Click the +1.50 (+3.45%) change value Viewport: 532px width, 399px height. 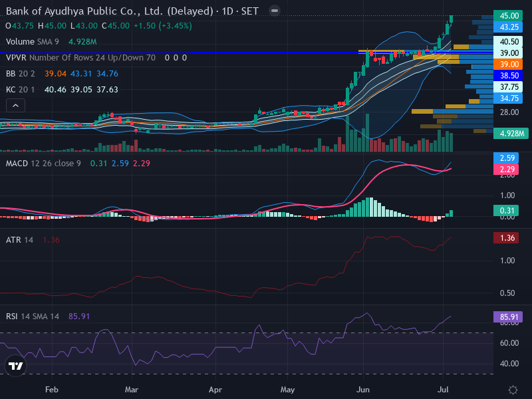coord(162,26)
